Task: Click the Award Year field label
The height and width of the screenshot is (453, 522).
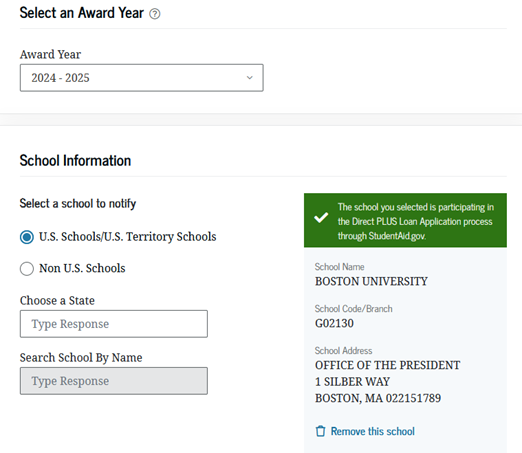Action: [50, 54]
